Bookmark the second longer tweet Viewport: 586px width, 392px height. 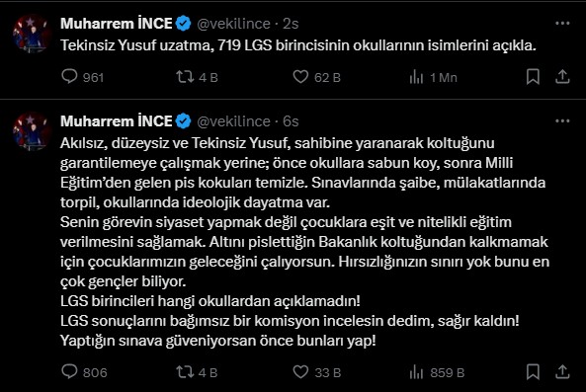click(533, 372)
